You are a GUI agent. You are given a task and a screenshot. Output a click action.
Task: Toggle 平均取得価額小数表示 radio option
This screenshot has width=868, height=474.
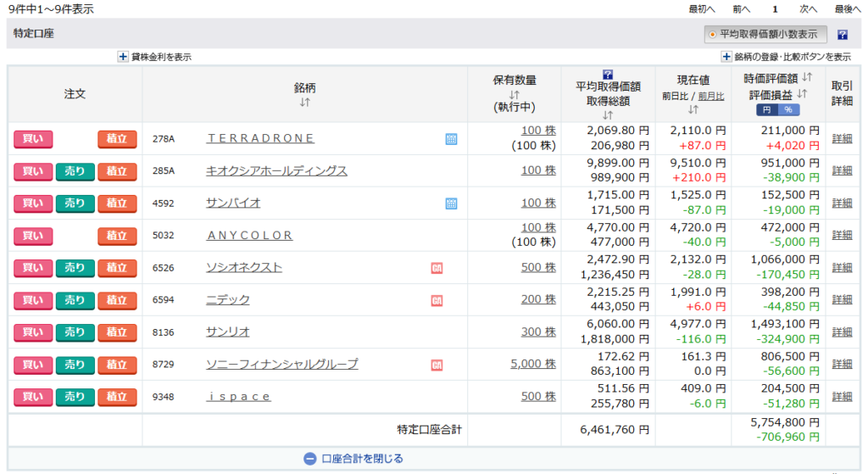point(712,35)
